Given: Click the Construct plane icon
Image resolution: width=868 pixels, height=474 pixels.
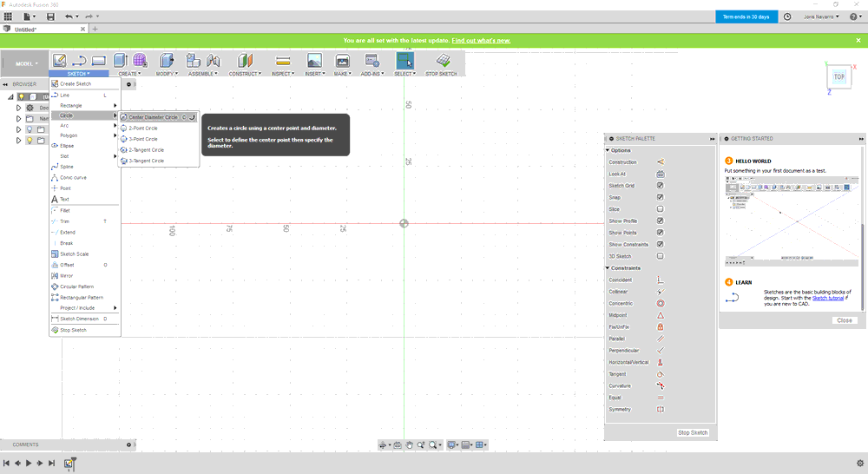Looking at the screenshot, I should (x=245, y=61).
